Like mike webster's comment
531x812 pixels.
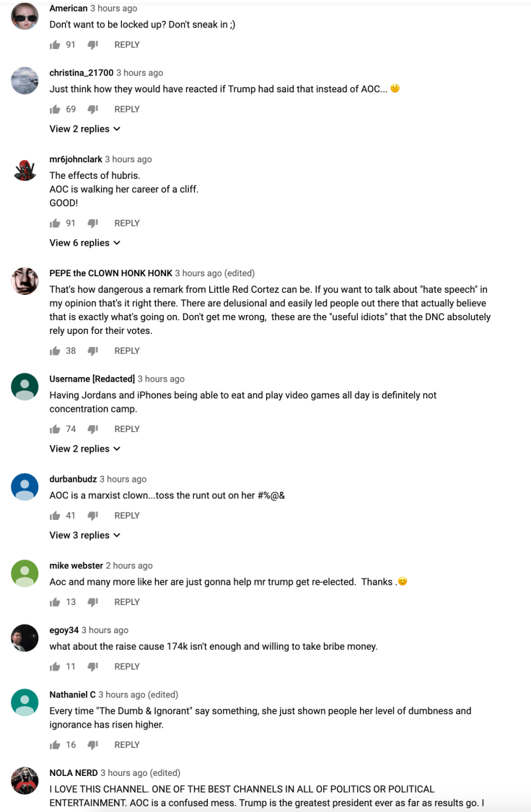[56, 601]
